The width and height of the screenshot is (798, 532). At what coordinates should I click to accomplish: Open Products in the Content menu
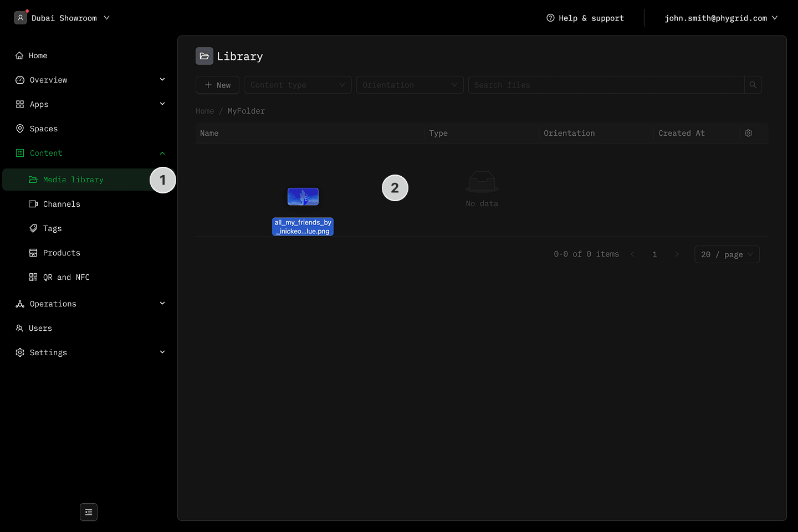[x=62, y=253]
